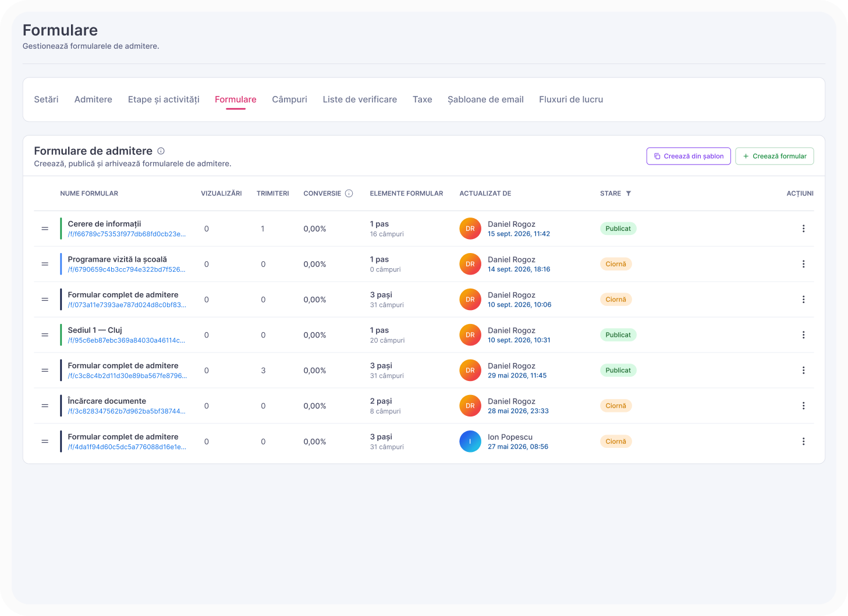Click DR avatar in Cerere de informații row

click(x=470, y=229)
